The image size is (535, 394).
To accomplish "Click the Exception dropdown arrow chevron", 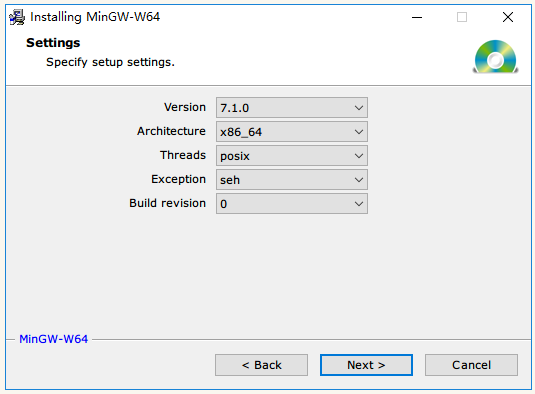I will coord(359,180).
